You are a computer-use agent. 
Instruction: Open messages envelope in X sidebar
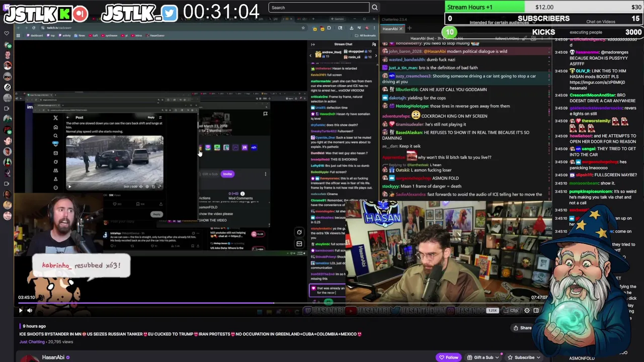click(x=55, y=153)
